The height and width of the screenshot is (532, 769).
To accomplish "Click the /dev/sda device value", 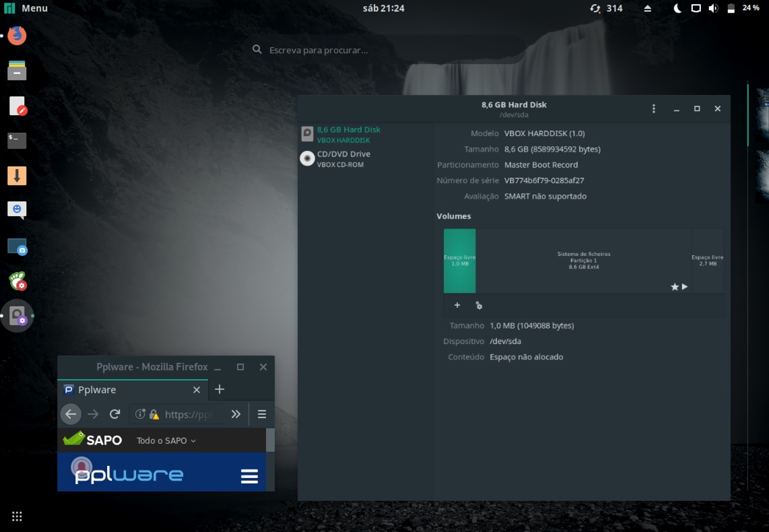I will [x=505, y=341].
